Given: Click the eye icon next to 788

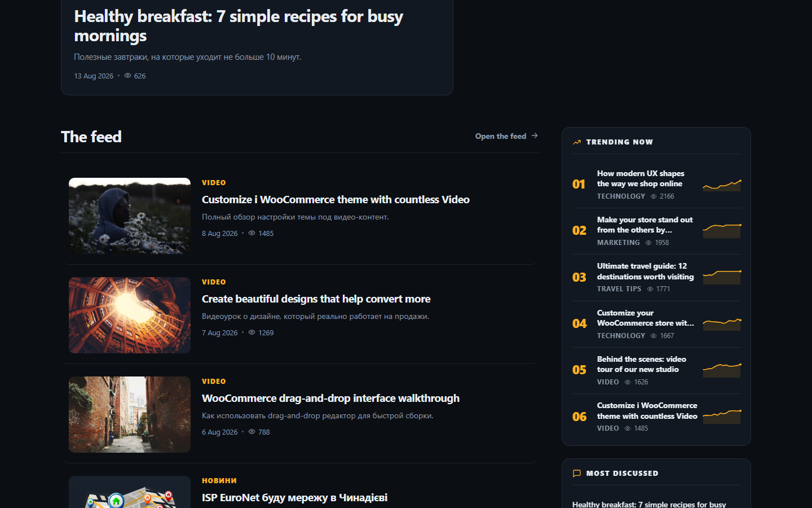Looking at the screenshot, I should click(252, 432).
